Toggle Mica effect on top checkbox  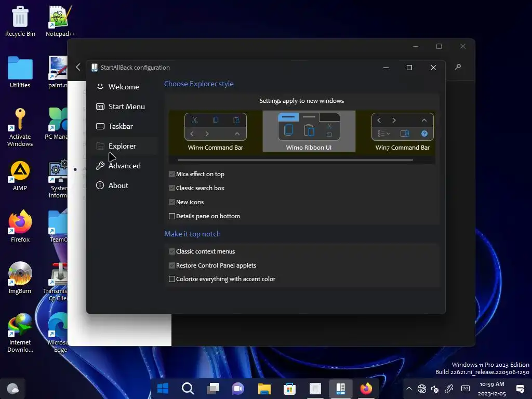pyautogui.click(x=172, y=174)
